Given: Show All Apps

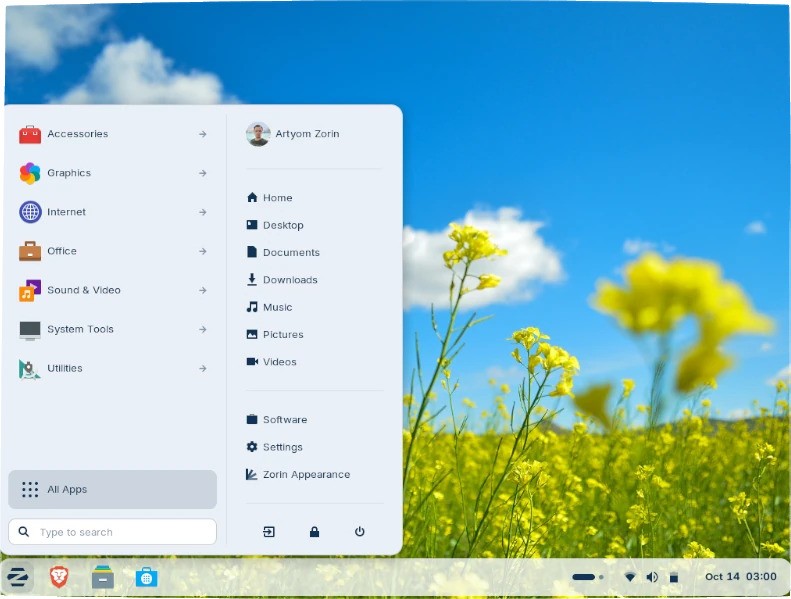Looking at the screenshot, I should [112, 489].
